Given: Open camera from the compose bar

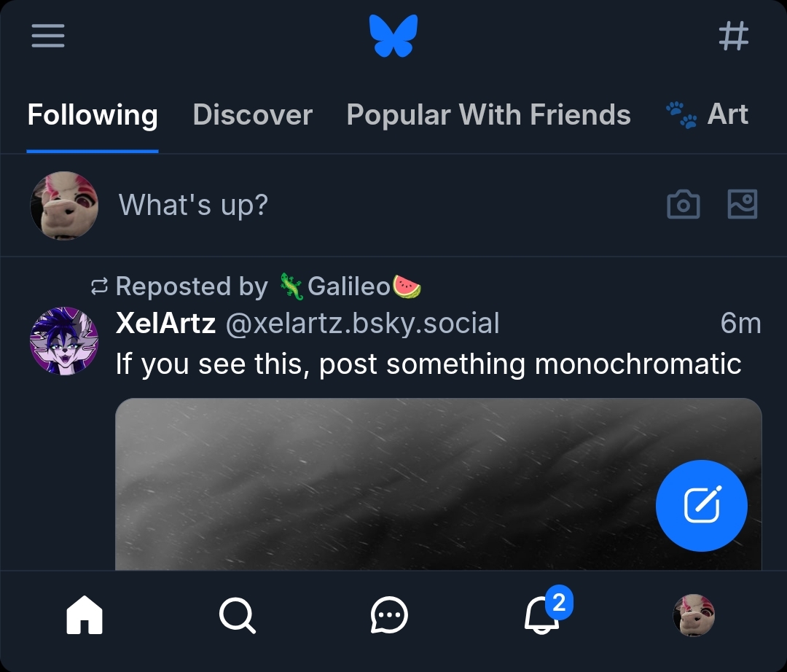Looking at the screenshot, I should [683, 205].
